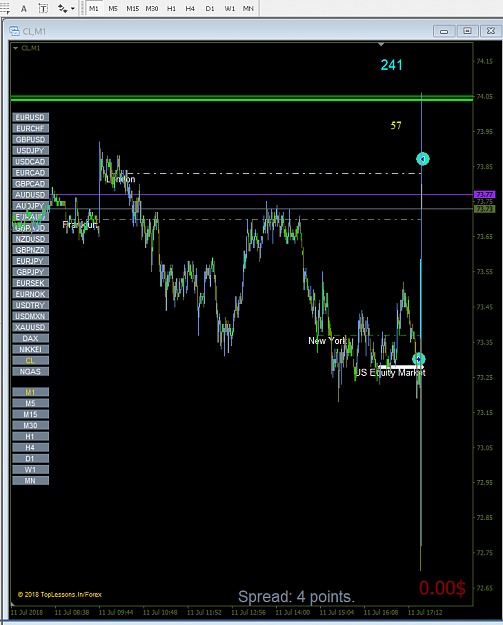Select highlighted M1 in the on-chart timeframe panel
The width and height of the screenshot is (503, 625).
[x=30, y=392]
